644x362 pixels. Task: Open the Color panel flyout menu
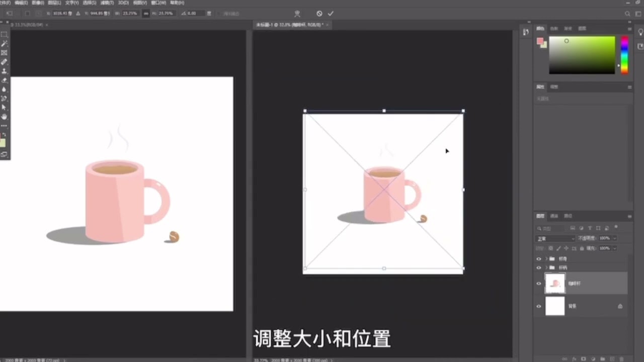[x=629, y=29]
